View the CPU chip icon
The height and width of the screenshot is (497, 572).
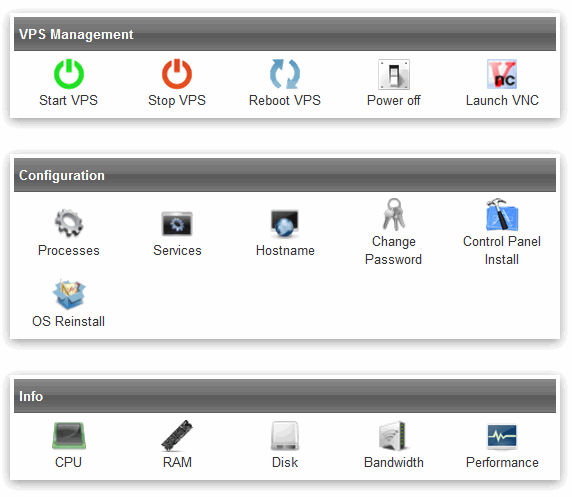[x=69, y=435]
